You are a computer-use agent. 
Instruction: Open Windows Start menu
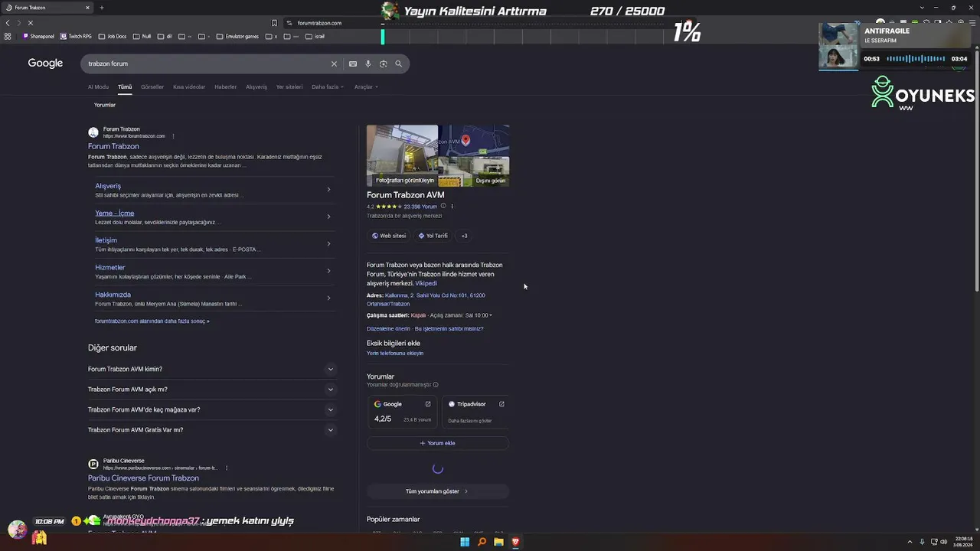pyautogui.click(x=465, y=542)
